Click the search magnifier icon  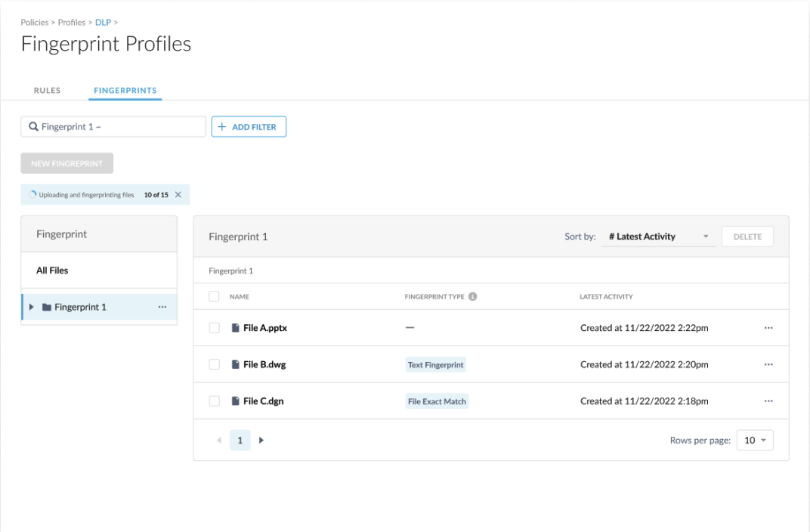33,127
